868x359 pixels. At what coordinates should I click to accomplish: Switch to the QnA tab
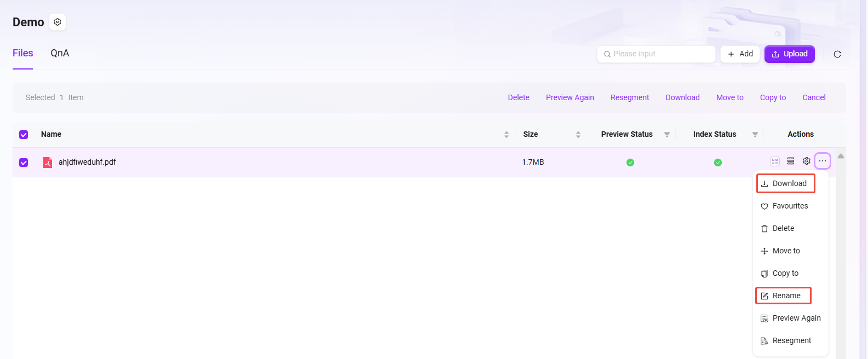pyautogui.click(x=60, y=53)
